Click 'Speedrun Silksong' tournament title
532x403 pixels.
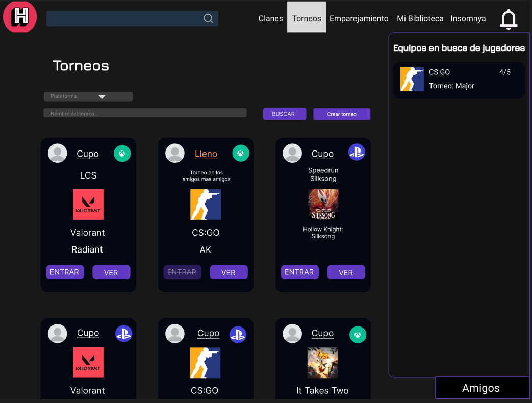tap(323, 174)
